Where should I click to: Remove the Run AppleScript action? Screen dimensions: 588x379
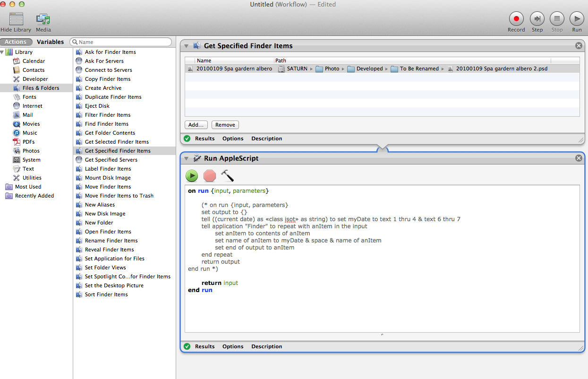pos(579,158)
